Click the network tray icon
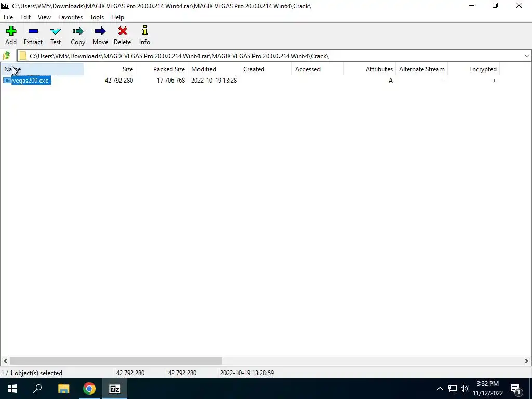532x399 pixels. tap(453, 389)
